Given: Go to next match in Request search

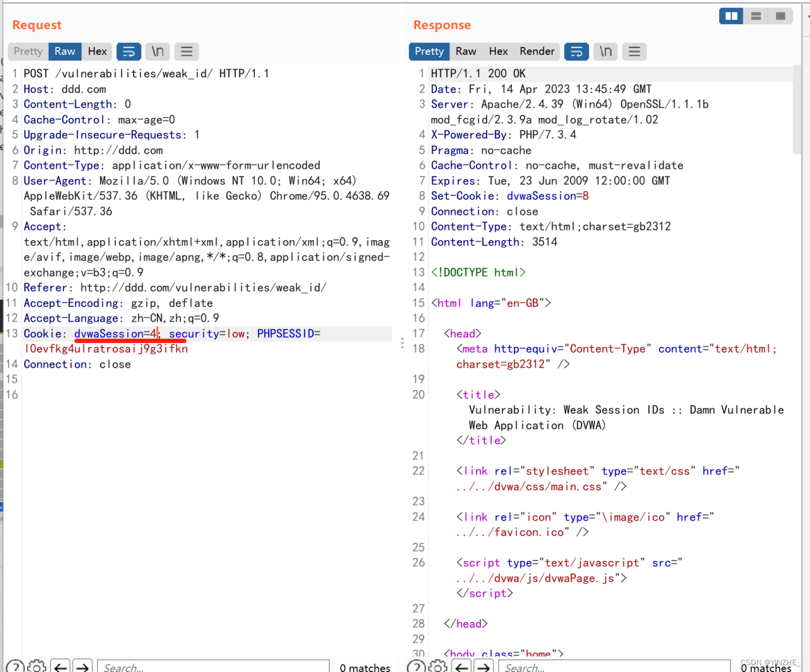Looking at the screenshot, I should (82, 666).
